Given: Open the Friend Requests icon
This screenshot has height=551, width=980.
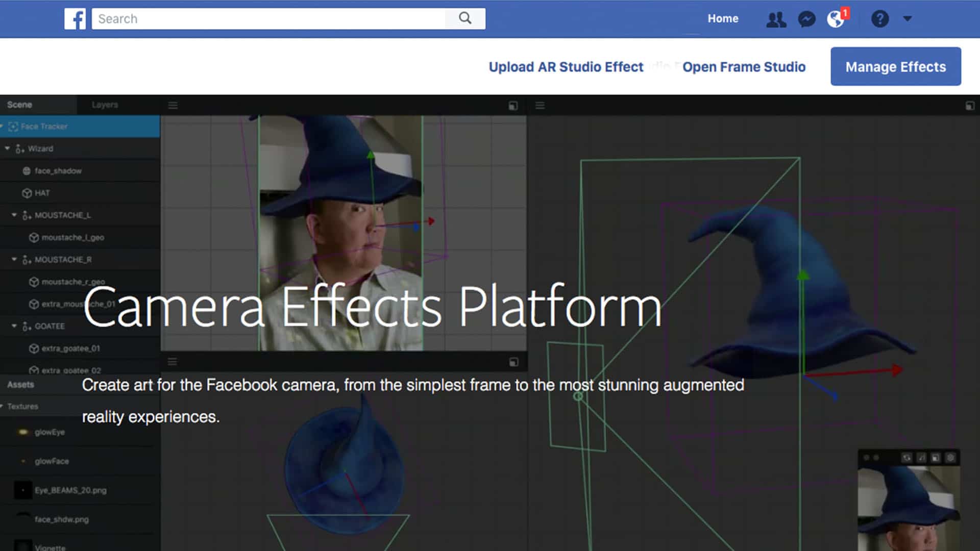Looking at the screenshot, I should [776, 19].
